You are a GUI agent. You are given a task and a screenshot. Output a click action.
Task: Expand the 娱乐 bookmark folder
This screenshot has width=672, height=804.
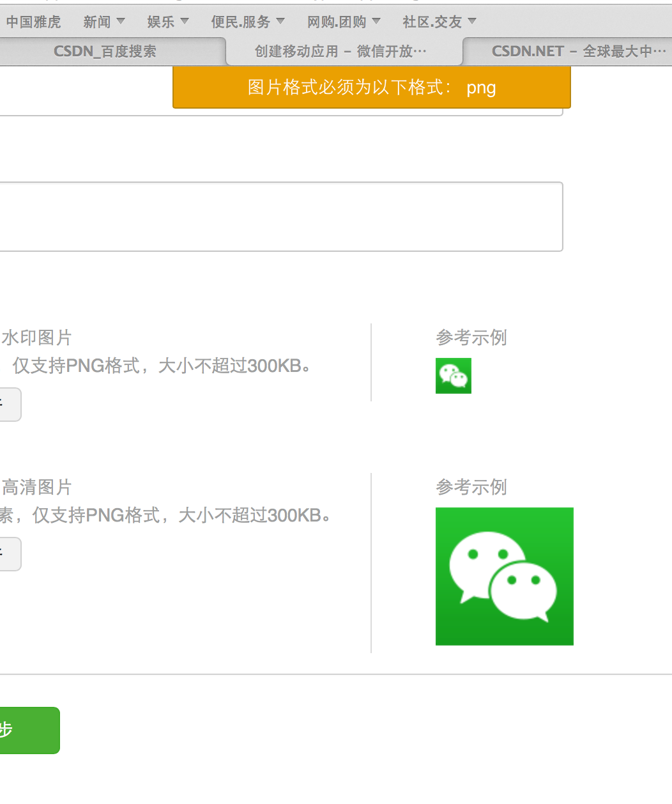[168, 22]
